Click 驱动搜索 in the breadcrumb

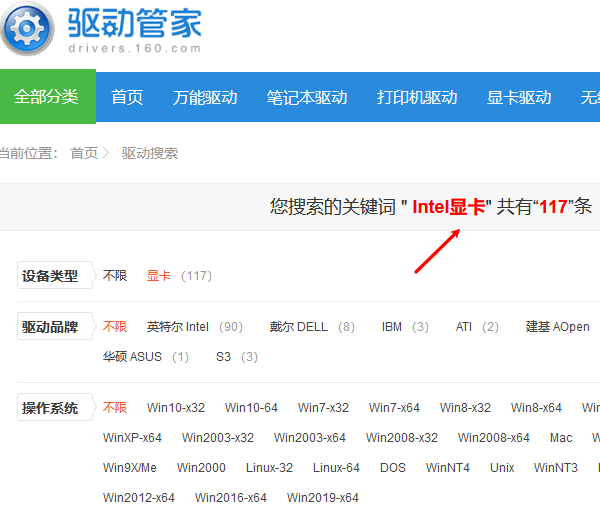[150, 153]
